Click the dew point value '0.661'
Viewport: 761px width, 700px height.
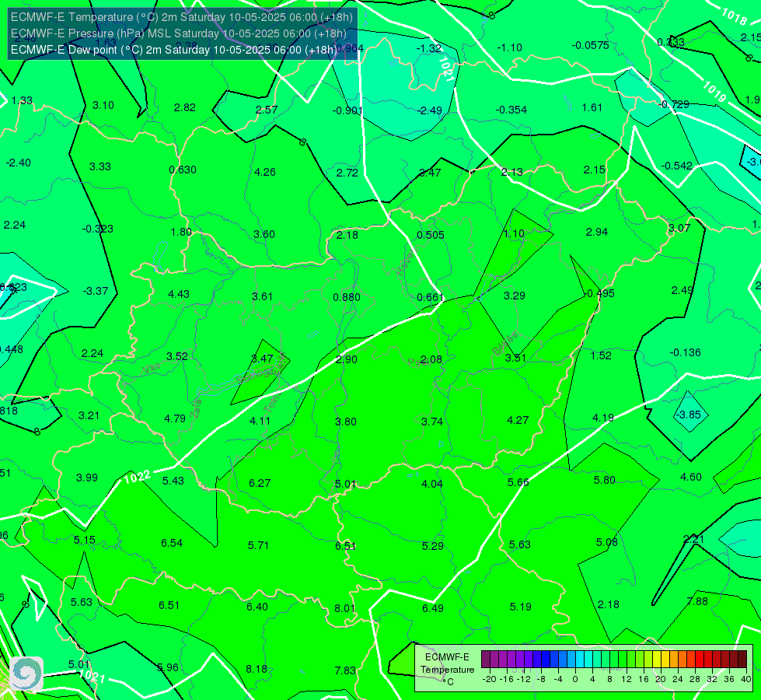[x=431, y=297]
